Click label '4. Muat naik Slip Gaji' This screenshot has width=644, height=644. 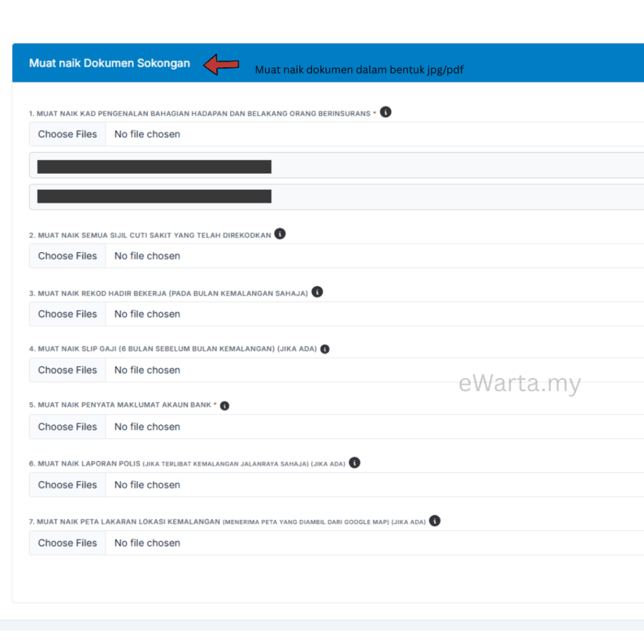tap(173, 349)
